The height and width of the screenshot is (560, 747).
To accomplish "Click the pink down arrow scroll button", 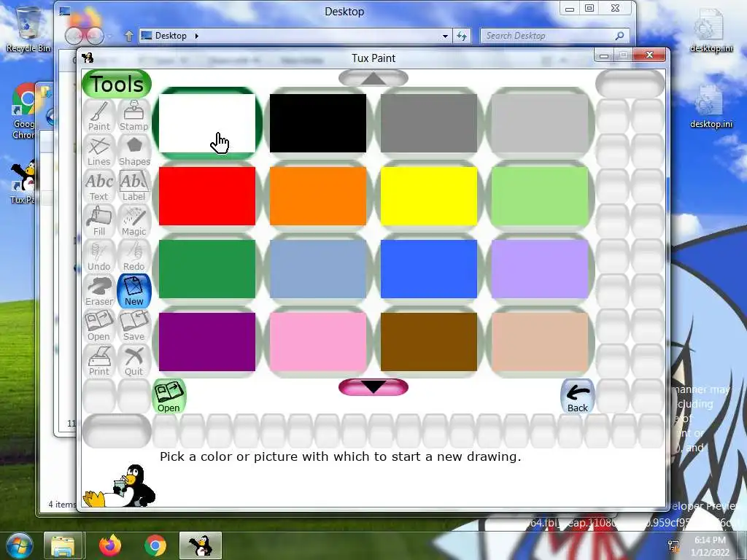I will click(373, 387).
